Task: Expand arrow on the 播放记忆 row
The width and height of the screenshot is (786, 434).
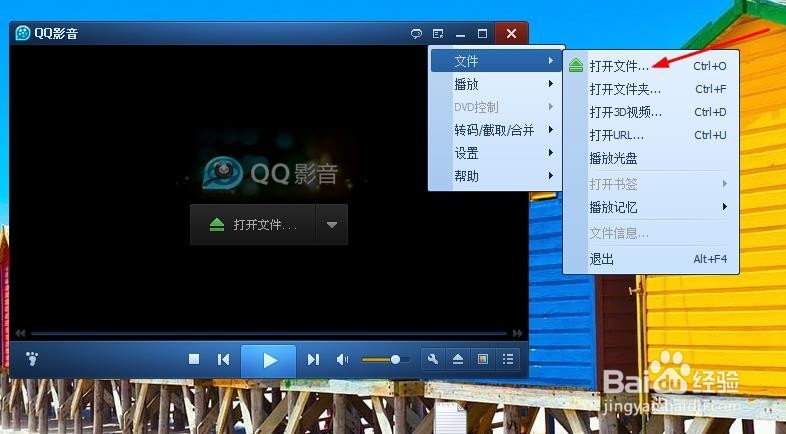Action: pos(725,207)
